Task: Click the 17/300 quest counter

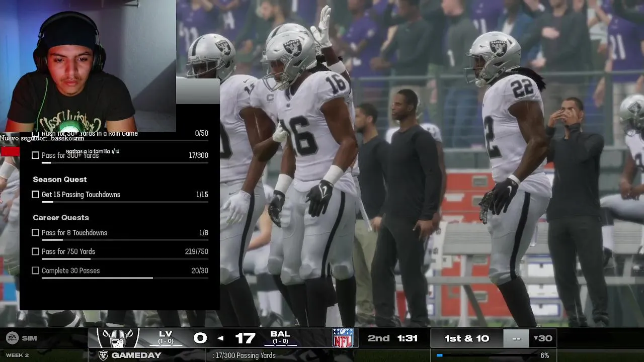Action: click(x=198, y=155)
